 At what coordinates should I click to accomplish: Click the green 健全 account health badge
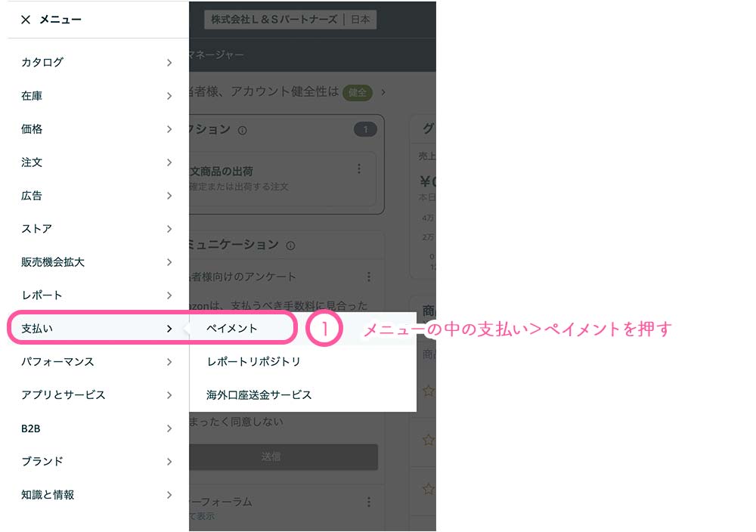[x=358, y=92]
